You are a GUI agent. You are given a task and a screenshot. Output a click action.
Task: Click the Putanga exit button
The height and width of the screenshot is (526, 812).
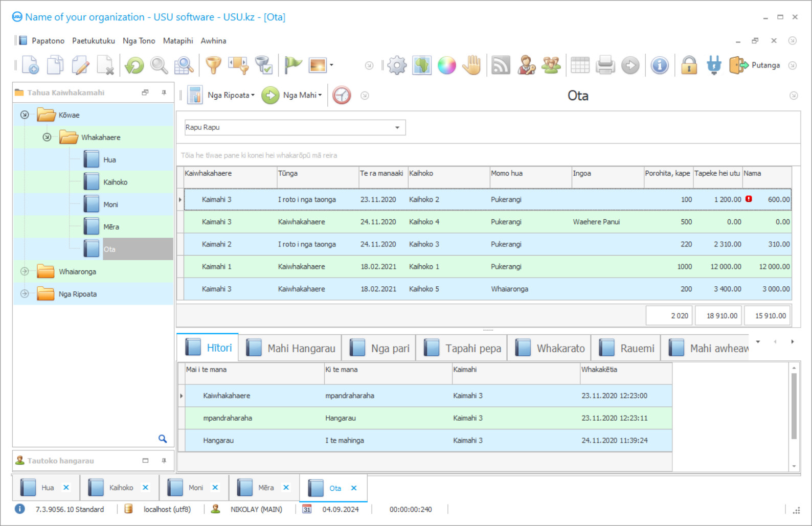[x=755, y=65]
